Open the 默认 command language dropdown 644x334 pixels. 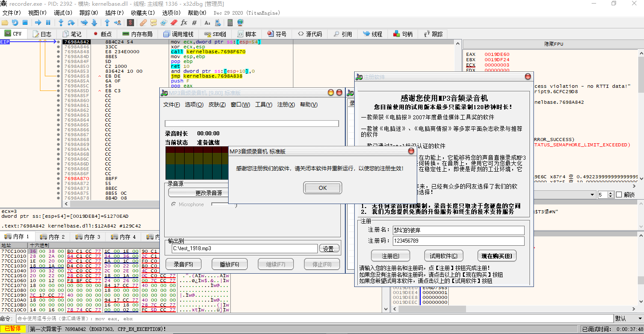pyautogui.click(x=628, y=318)
